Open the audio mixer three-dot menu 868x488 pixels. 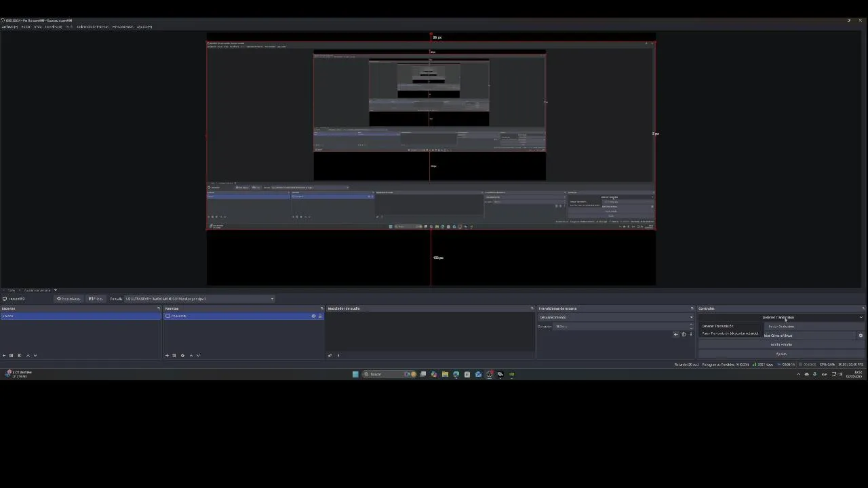pos(338,355)
